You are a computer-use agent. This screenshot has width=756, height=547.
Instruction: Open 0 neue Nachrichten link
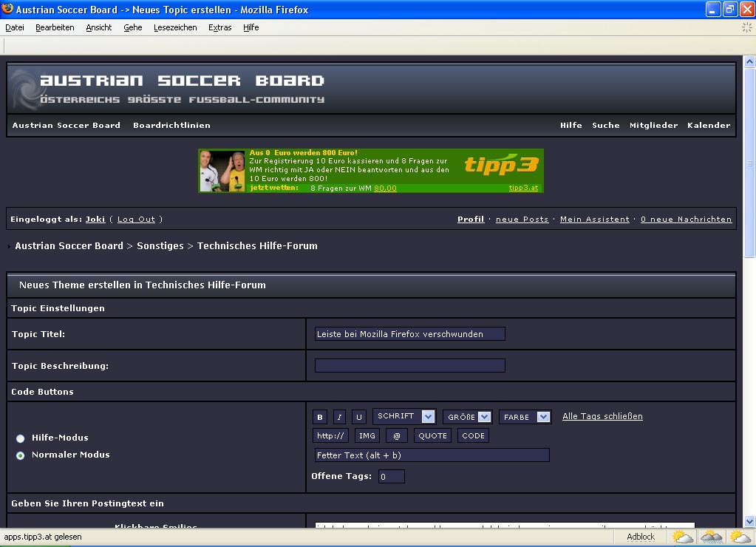[686, 219]
